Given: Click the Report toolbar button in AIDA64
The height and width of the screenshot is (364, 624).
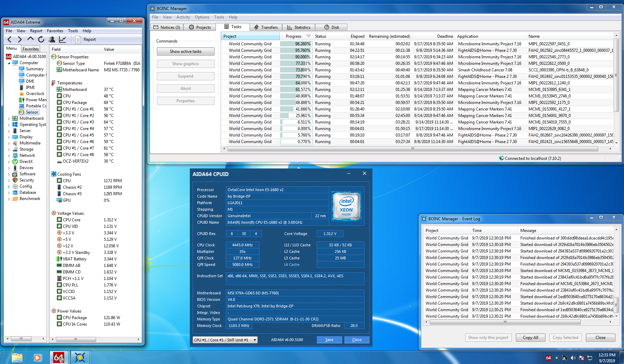Looking at the screenshot, I should point(86,39).
